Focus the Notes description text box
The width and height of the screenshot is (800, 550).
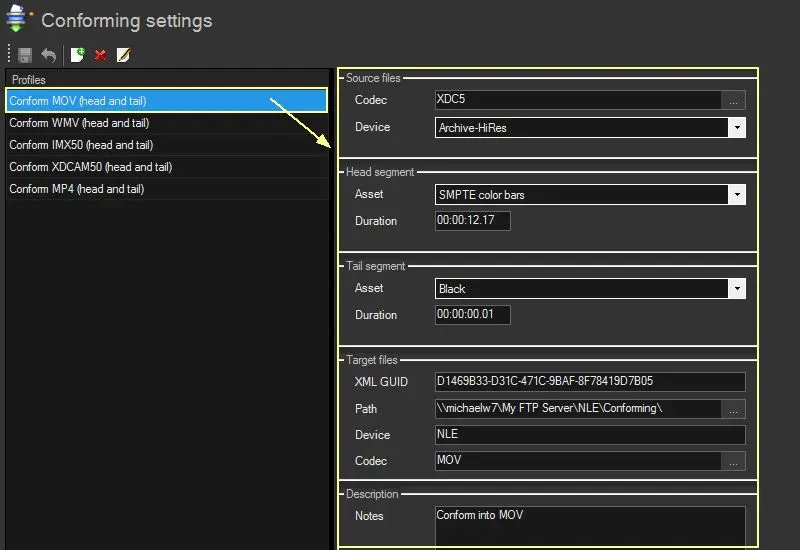[589, 526]
